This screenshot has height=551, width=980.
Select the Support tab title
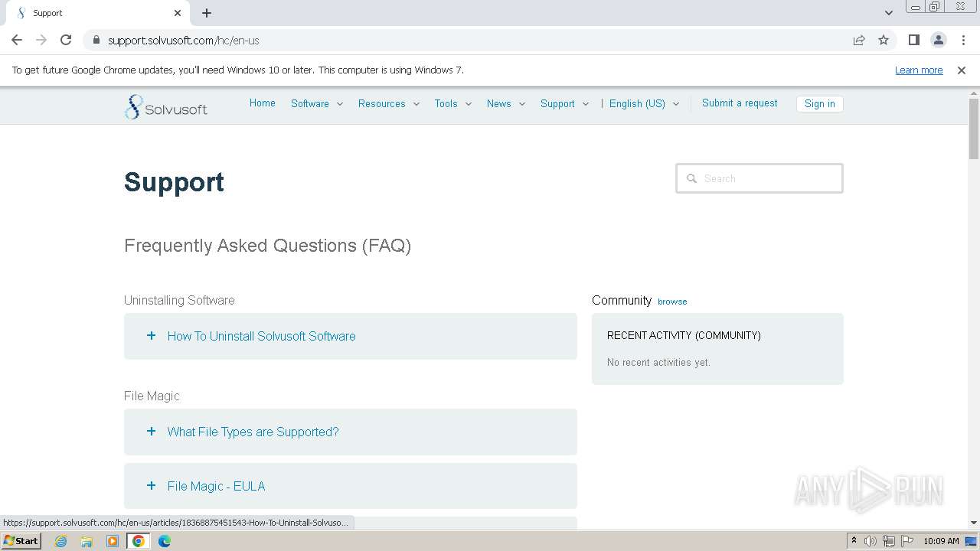click(47, 13)
